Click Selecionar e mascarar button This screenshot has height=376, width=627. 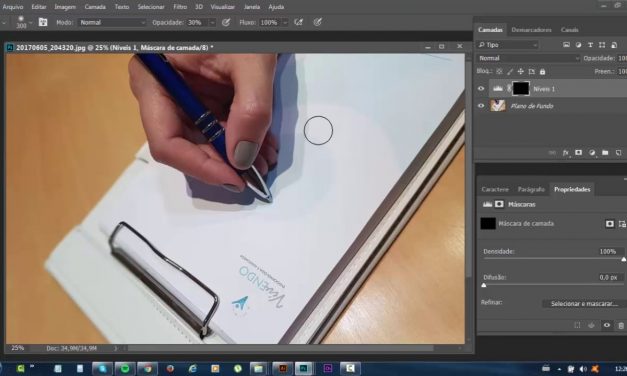pyautogui.click(x=584, y=304)
